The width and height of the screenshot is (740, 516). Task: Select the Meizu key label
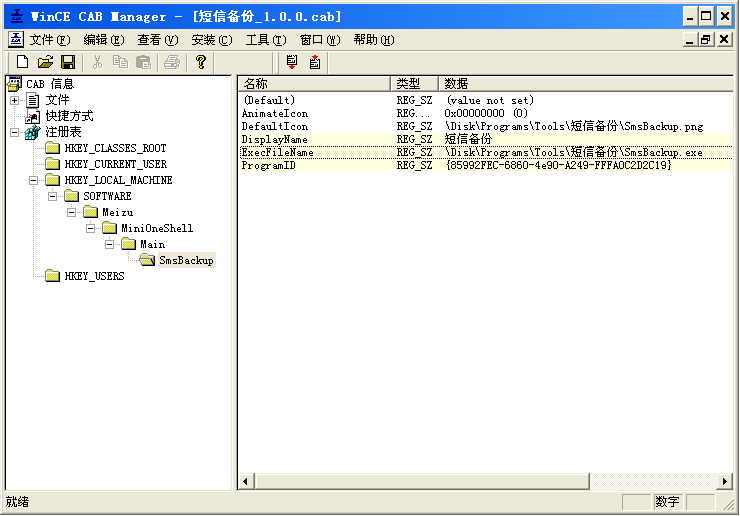coord(118,212)
